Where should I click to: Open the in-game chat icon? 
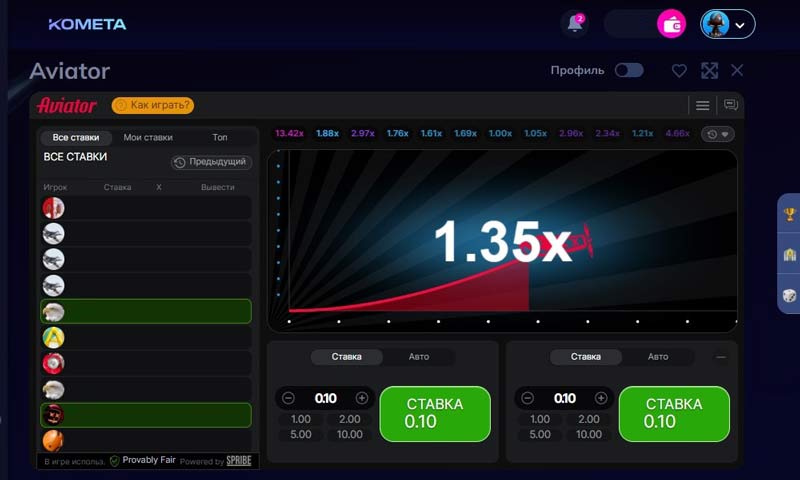[x=730, y=105]
